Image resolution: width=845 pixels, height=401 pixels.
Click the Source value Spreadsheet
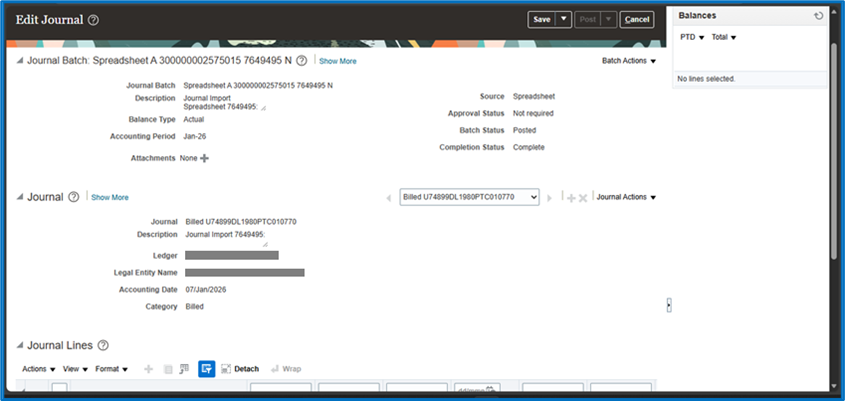tap(534, 96)
